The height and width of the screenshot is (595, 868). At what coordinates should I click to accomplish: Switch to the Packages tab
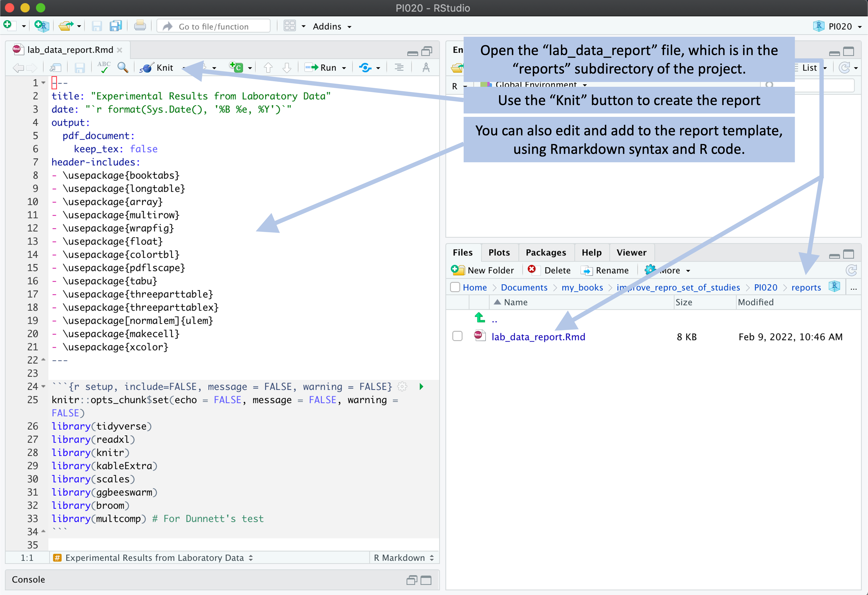click(x=546, y=252)
